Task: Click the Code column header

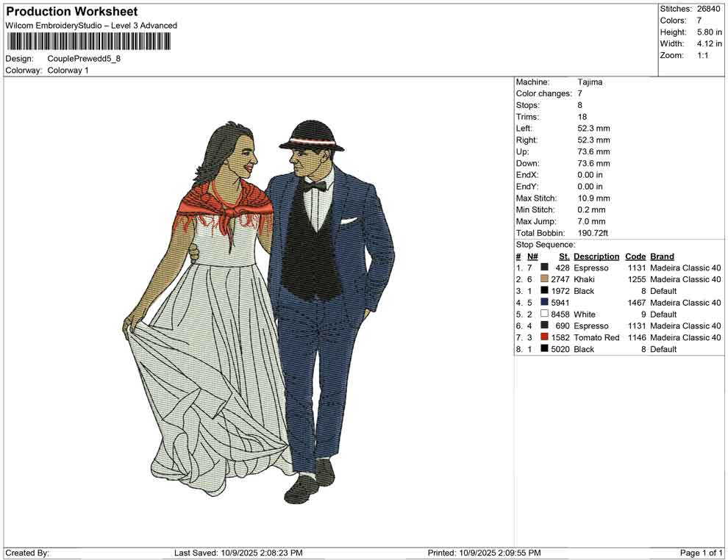Action: pyautogui.click(x=635, y=256)
